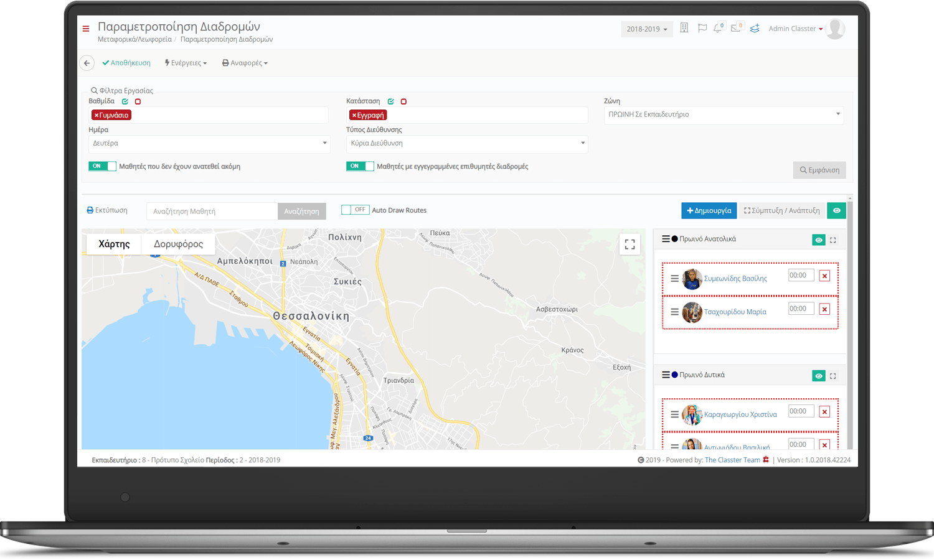934x560 pixels.
Task: Click the Εκτύπωση print link
Action: coord(107,210)
